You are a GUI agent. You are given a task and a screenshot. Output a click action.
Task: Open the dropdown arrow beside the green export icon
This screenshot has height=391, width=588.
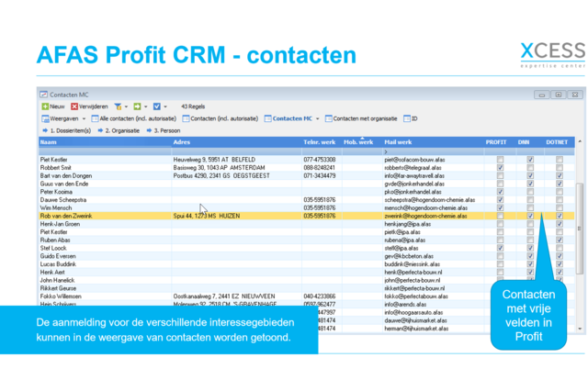click(x=146, y=106)
